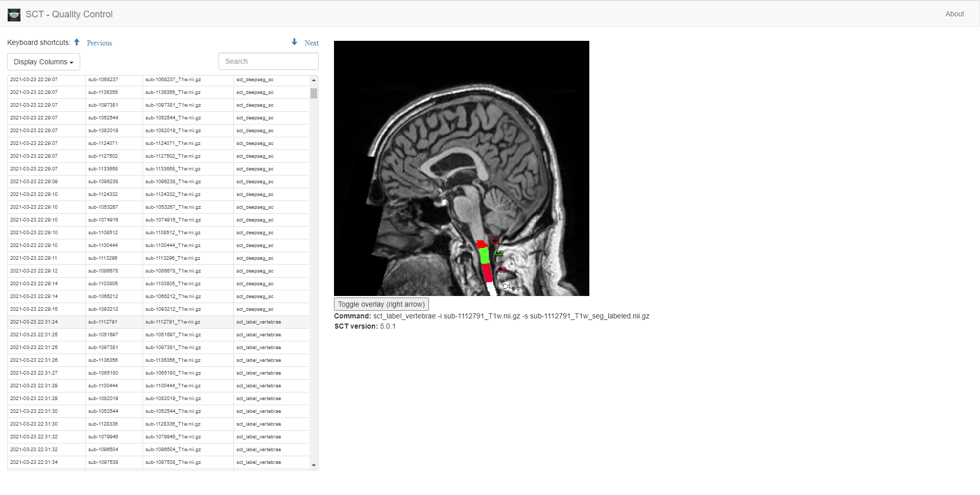The height and width of the screenshot is (495, 980).
Task: Click the up-arrow Previous shortcut icon
Action: [x=76, y=42]
